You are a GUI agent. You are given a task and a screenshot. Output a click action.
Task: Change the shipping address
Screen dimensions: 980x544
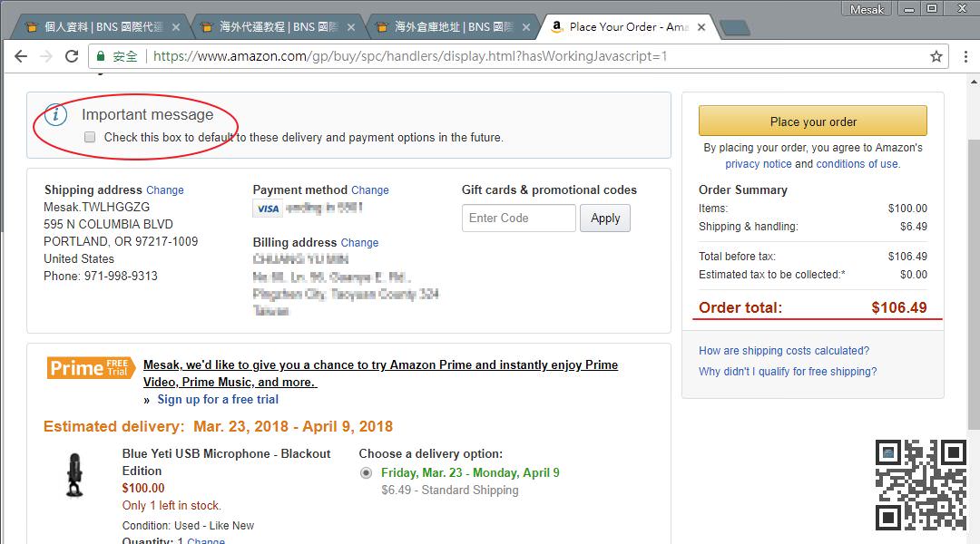[x=165, y=190]
